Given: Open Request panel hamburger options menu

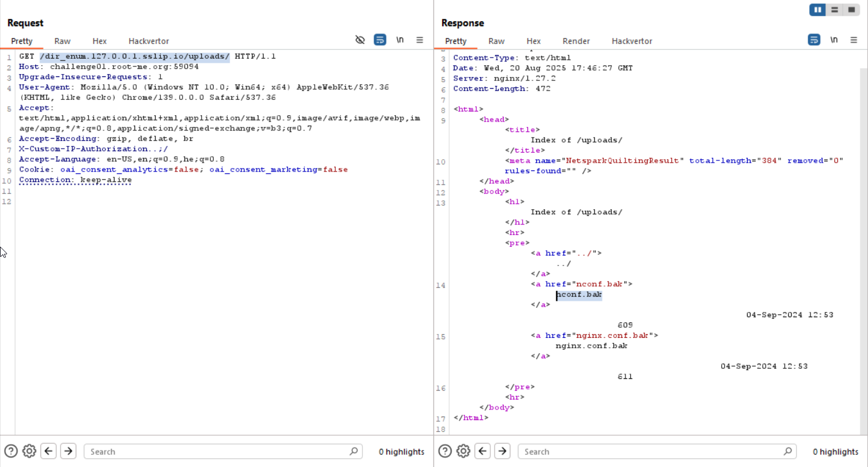Looking at the screenshot, I should pyautogui.click(x=420, y=40).
